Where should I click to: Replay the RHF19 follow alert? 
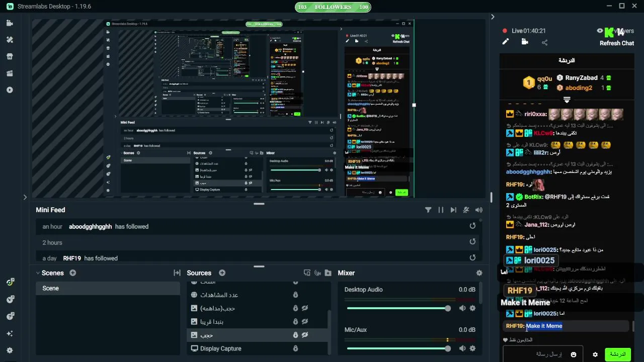(x=472, y=257)
